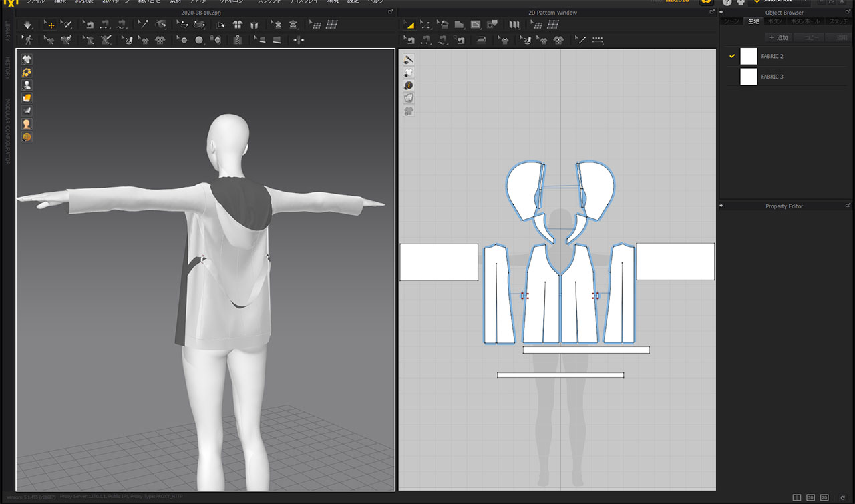The height and width of the screenshot is (504, 855).
Task: Pop out the 3D window titled 2020-08-10.Zprj
Action: pos(391,12)
